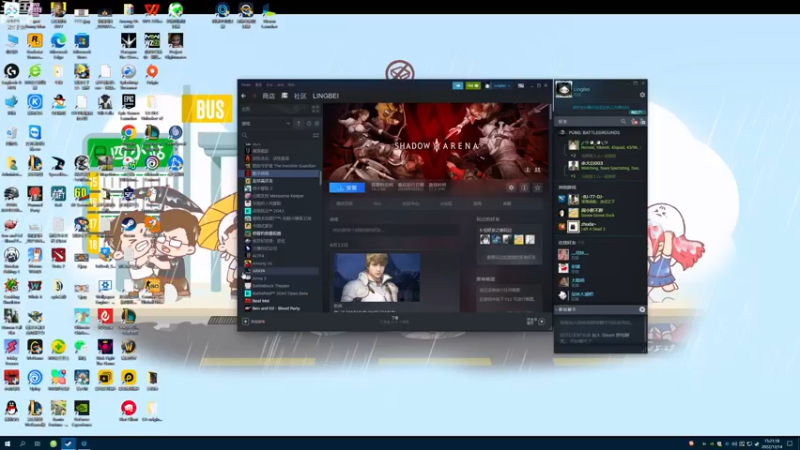Image resolution: width=800 pixels, height=450 pixels.
Task: Click the activity status input field
Action: tap(394, 230)
